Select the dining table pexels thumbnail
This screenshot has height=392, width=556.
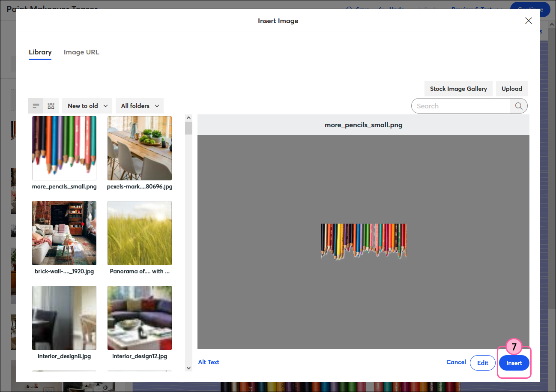(x=140, y=148)
